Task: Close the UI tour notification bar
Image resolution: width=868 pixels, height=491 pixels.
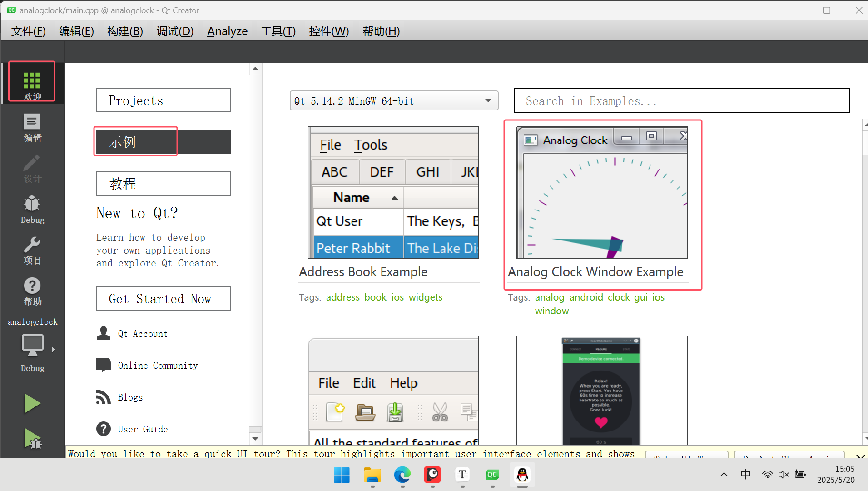Action: click(x=860, y=456)
